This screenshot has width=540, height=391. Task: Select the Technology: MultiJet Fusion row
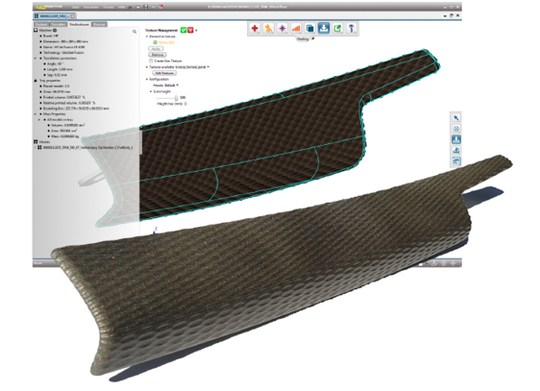point(63,53)
